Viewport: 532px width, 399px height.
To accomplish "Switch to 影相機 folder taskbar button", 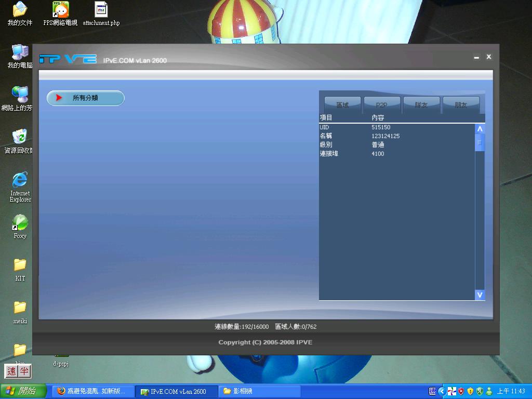I will [259, 391].
